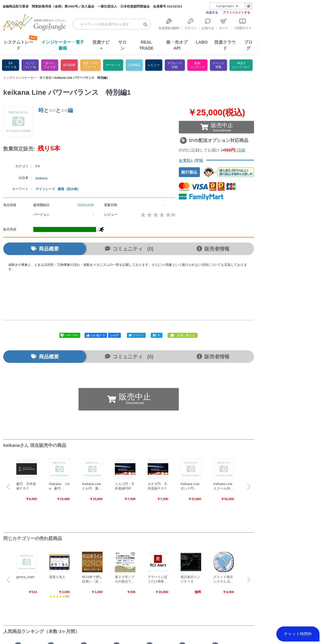Open the user guide book icon

(x=243, y=21)
